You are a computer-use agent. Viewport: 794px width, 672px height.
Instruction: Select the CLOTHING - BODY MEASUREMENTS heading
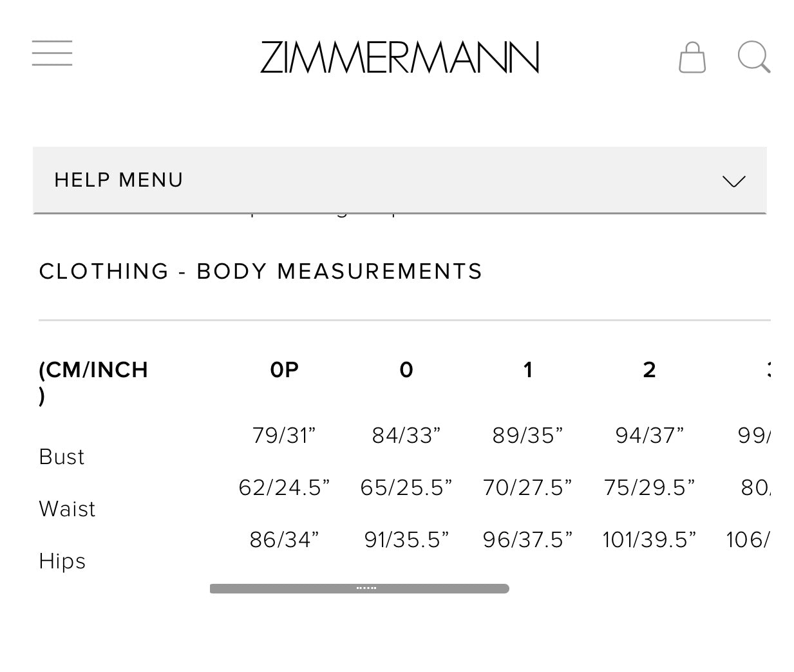(x=261, y=271)
